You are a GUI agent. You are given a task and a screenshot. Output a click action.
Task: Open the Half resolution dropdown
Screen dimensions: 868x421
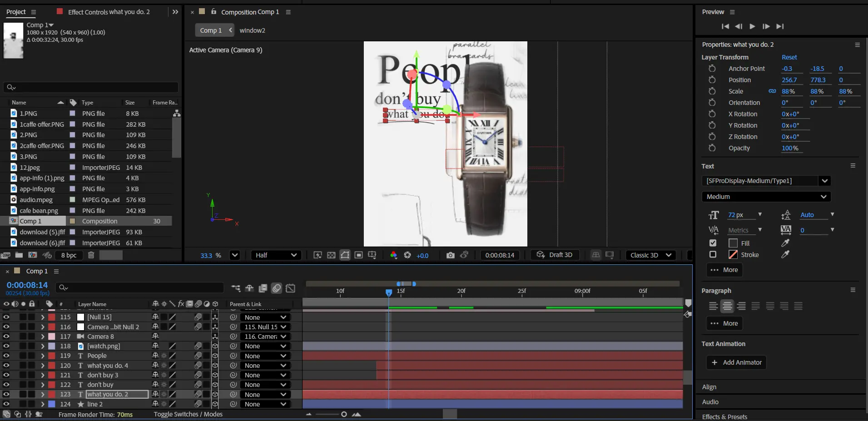pos(276,255)
